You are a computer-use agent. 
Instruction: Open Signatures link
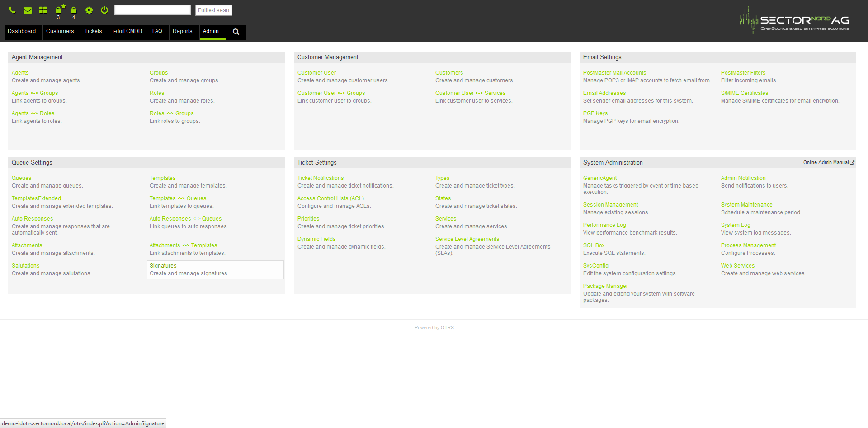point(163,266)
